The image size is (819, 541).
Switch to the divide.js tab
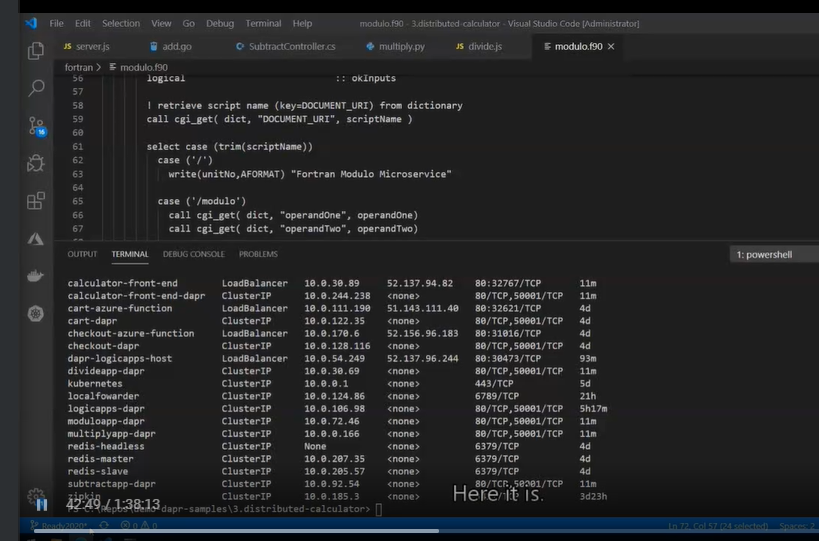click(479, 46)
